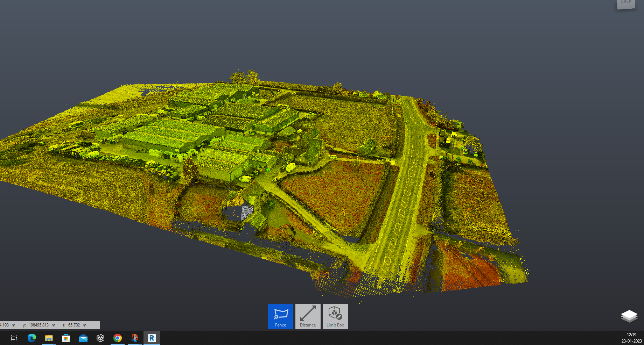Select the Fence selection tool
The height and width of the screenshot is (345, 644).
click(x=280, y=316)
